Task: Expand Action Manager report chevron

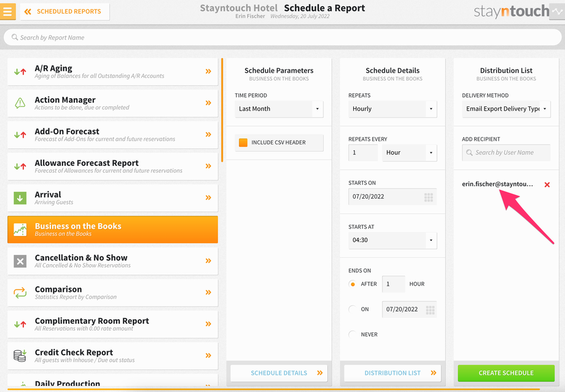Action: pos(208,103)
